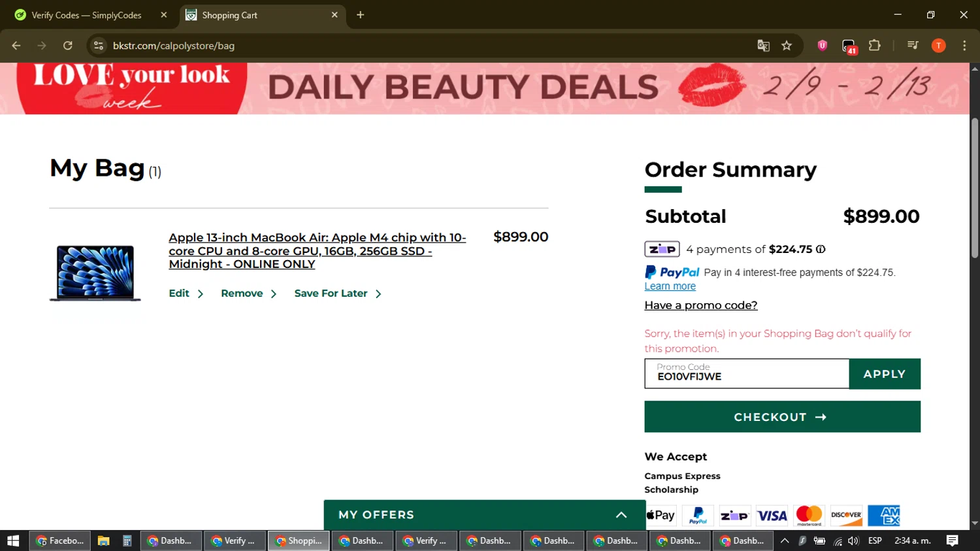Switch to the Verify Codes — SimplyCodes tab

pos(86,15)
